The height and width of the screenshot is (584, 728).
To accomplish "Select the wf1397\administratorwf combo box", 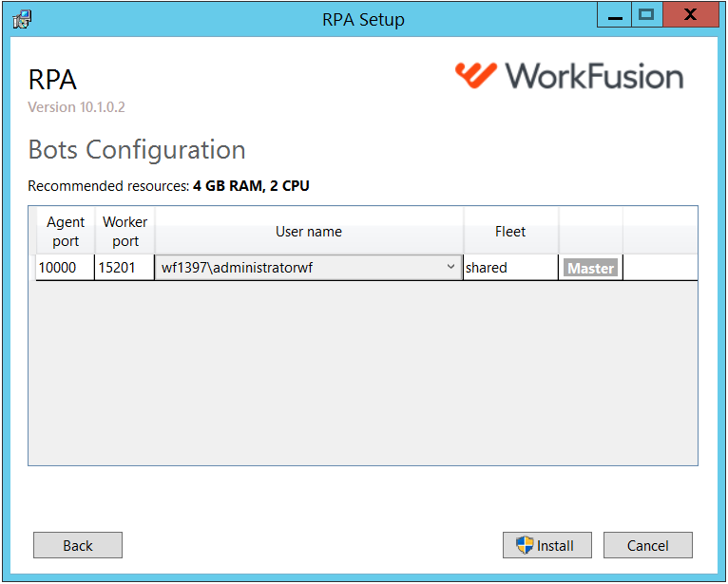I will click(308, 268).
